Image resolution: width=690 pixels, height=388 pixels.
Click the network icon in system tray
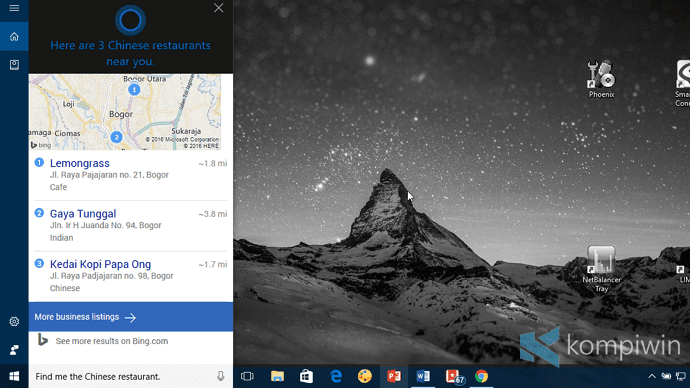pos(680,377)
